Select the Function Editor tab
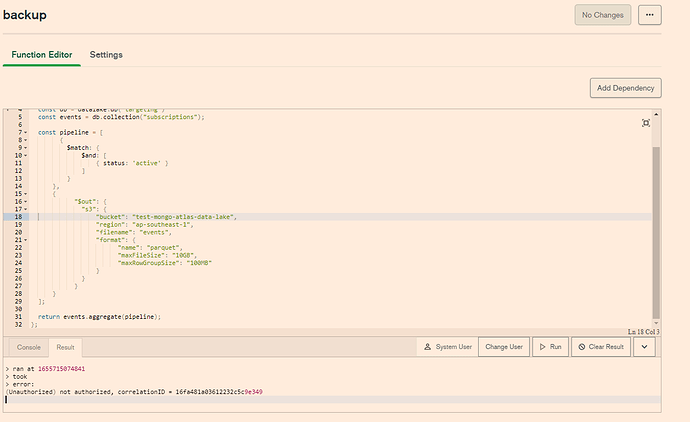 pos(42,54)
